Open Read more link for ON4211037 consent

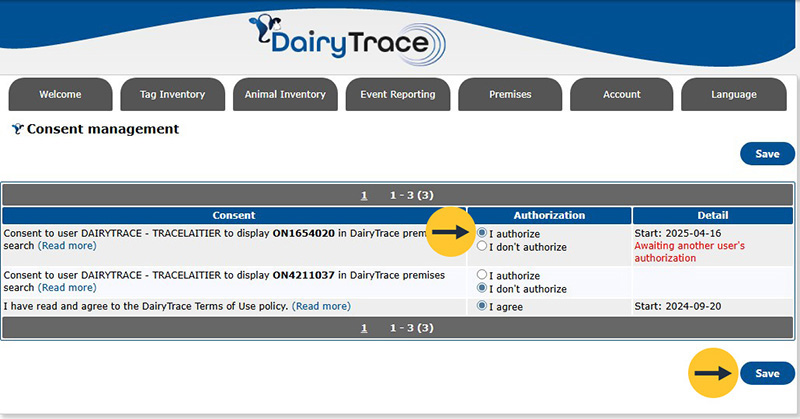click(67, 287)
